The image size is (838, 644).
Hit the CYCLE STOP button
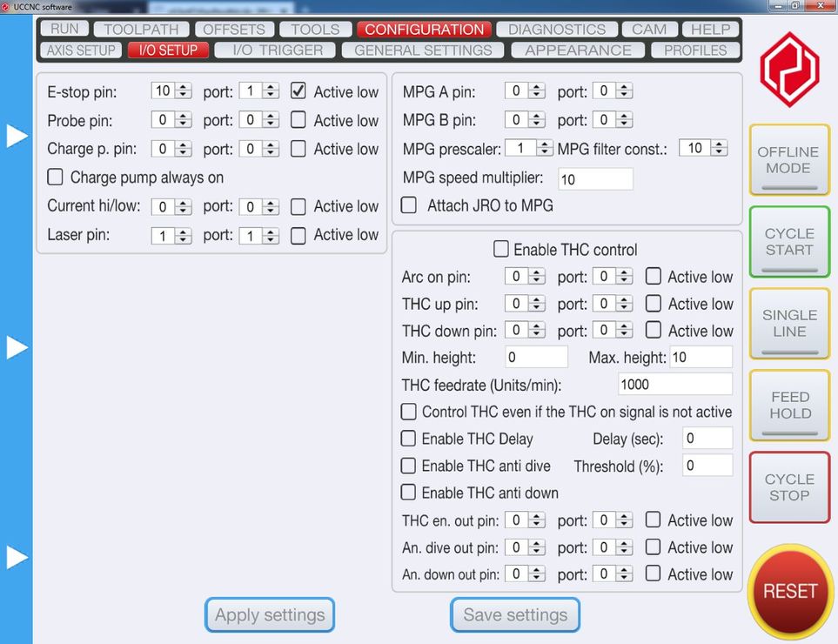click(789, 487)
